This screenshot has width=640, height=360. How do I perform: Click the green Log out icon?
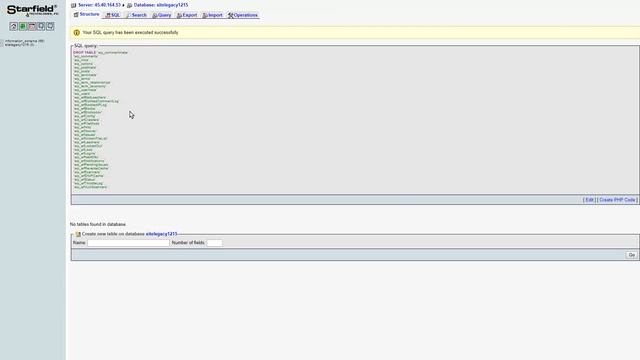pos(23,27)
